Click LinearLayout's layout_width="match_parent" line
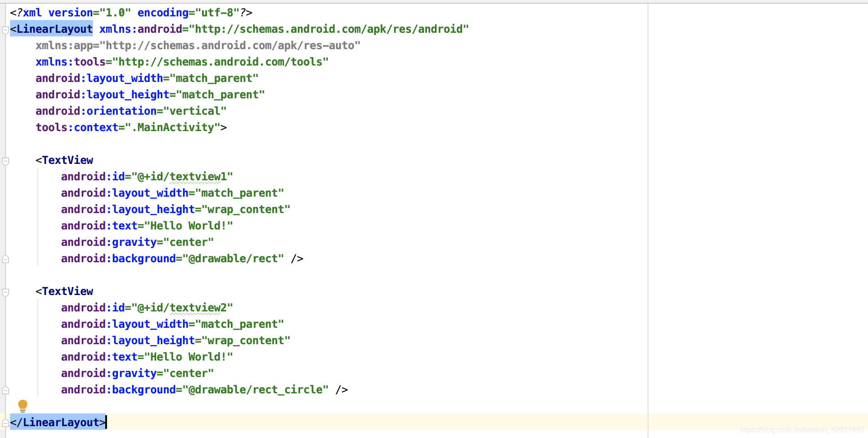This screenshot has height=438, width=868. click(147, 78)
